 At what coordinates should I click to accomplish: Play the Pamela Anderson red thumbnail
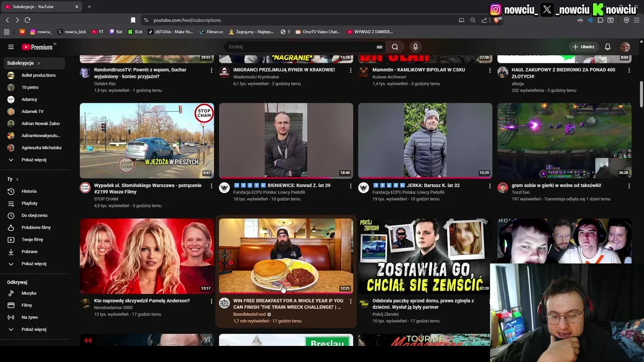coord(147,256)
